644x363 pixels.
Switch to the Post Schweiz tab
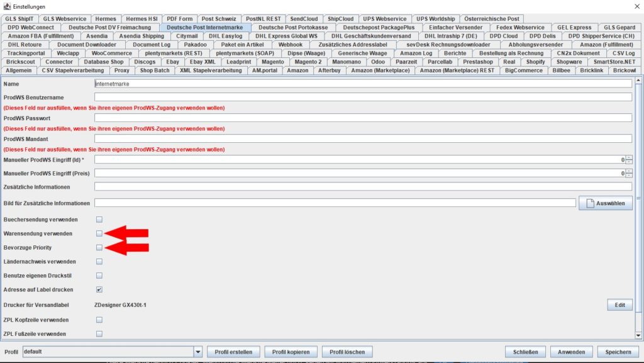(x=219, y=19)
